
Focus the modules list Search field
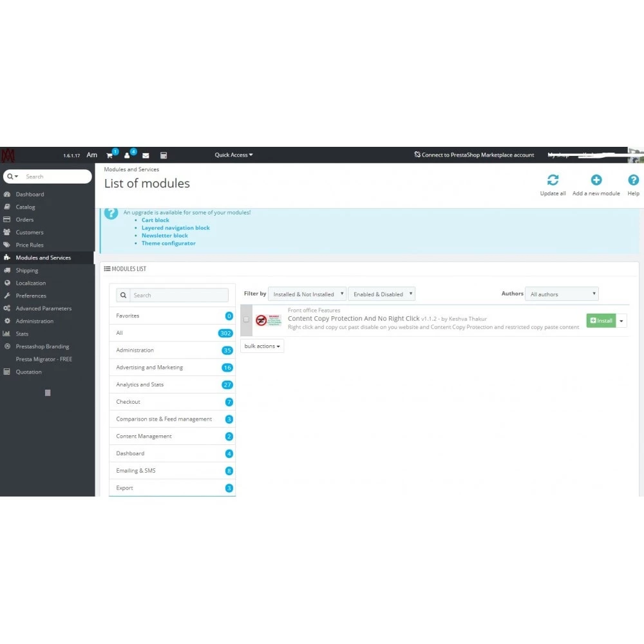click(x=179, y=296)
